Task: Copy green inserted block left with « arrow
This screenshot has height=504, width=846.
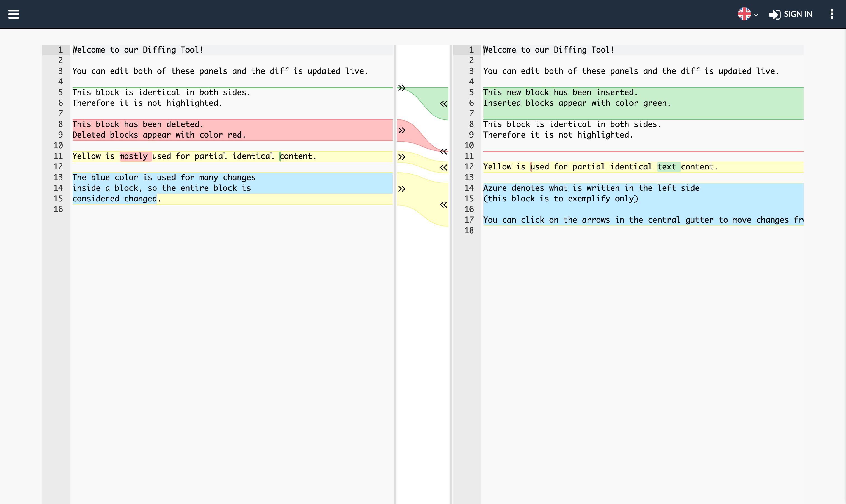Action: pyautogui.click(x=443, y=103)
